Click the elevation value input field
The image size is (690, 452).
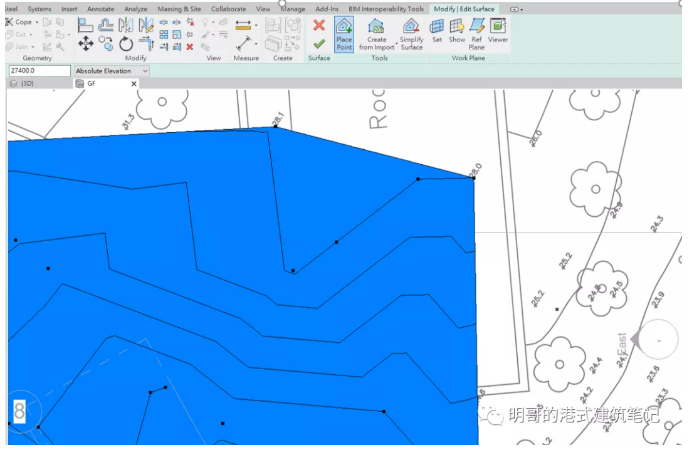(x=39, y=71)
